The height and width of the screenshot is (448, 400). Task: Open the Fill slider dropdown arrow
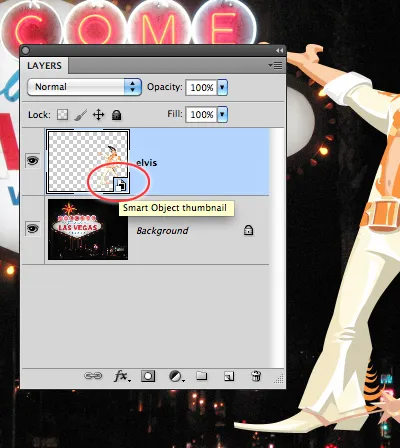click(x=222, y=114)
